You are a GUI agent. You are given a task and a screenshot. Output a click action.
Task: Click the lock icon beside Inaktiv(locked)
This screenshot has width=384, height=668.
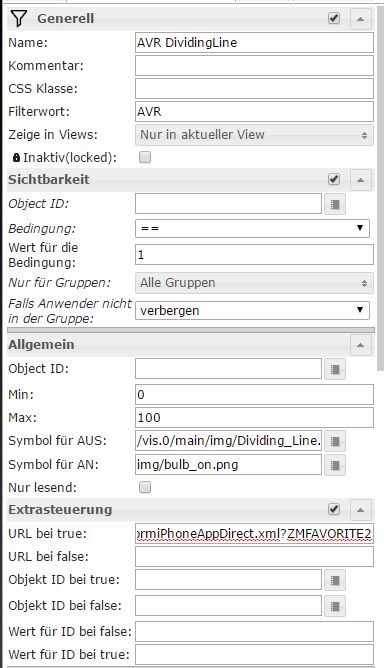coord(16,158)
